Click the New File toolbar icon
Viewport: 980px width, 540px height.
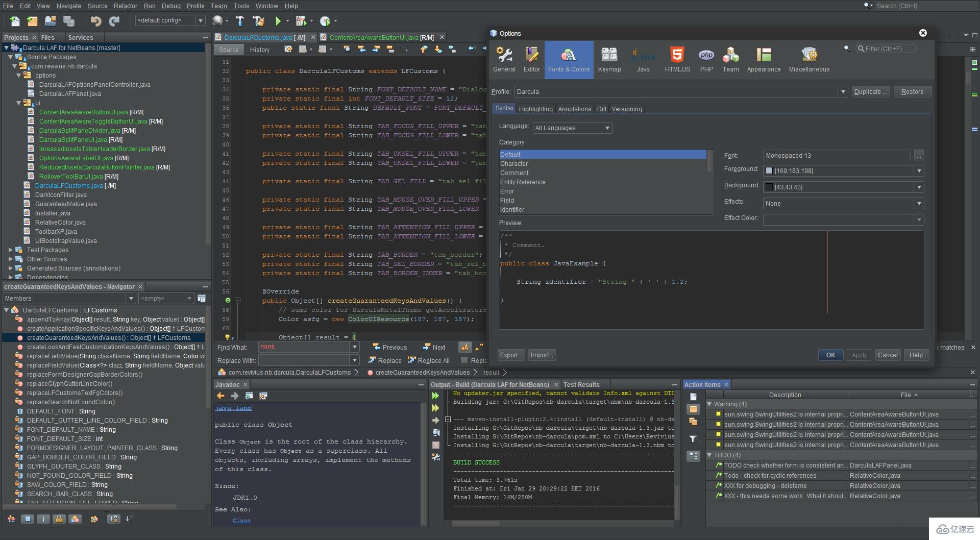click(x=15, y=21)
